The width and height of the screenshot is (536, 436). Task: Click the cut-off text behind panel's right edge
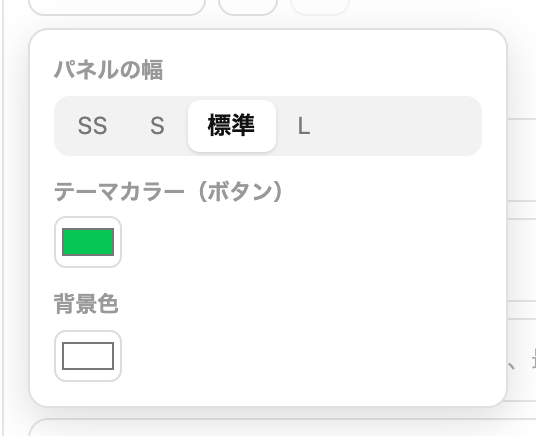click(522, 360)
